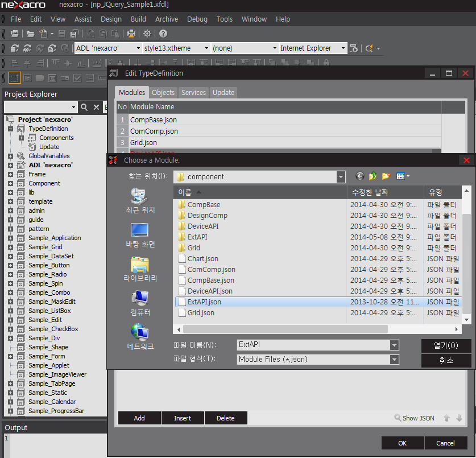Click the Print icon in main toolbar
The image size is (476, 458).
(131, 34)
